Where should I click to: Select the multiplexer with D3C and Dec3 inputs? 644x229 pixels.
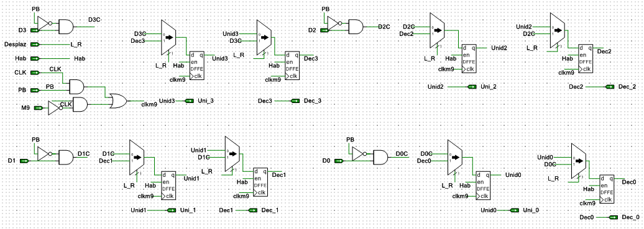coord(169,37)
